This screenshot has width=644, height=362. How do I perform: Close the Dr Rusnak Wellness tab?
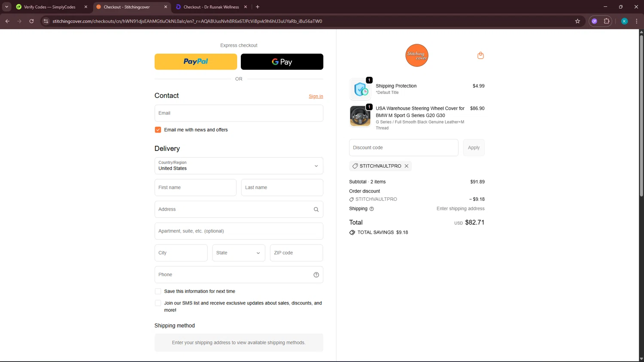click(246, 7)
